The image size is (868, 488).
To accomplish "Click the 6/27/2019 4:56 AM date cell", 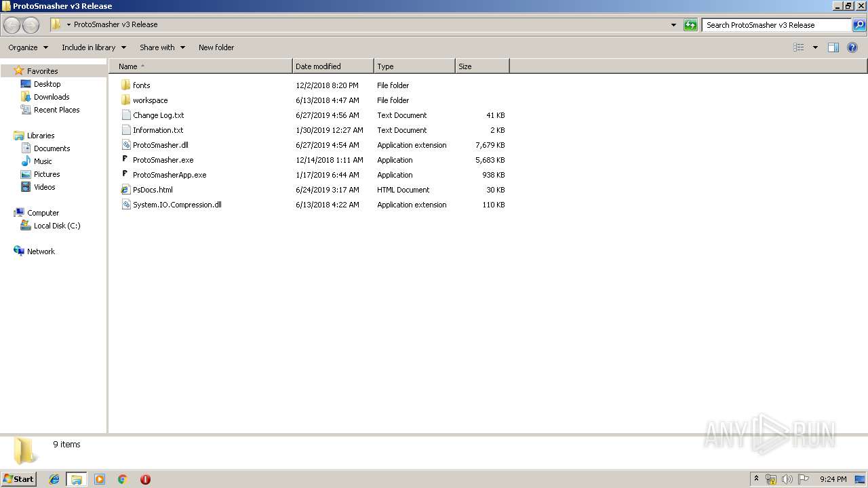I will click(x=328, y=115).
